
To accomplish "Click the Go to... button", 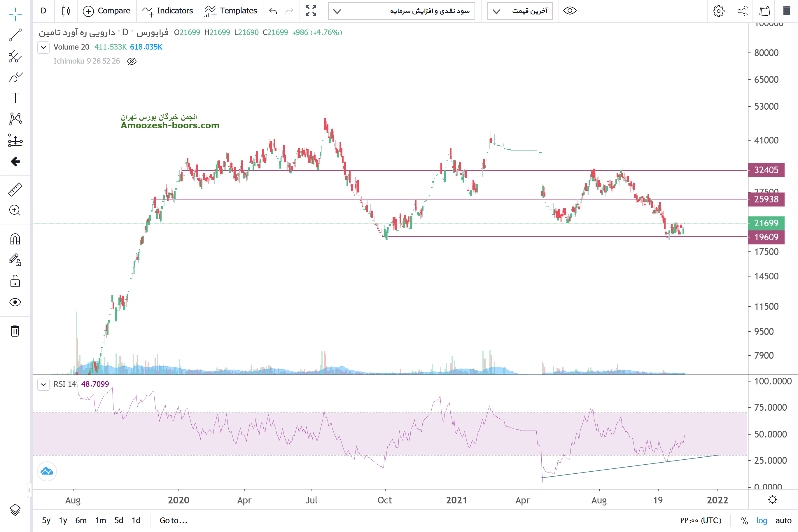I will coord(173,520).
